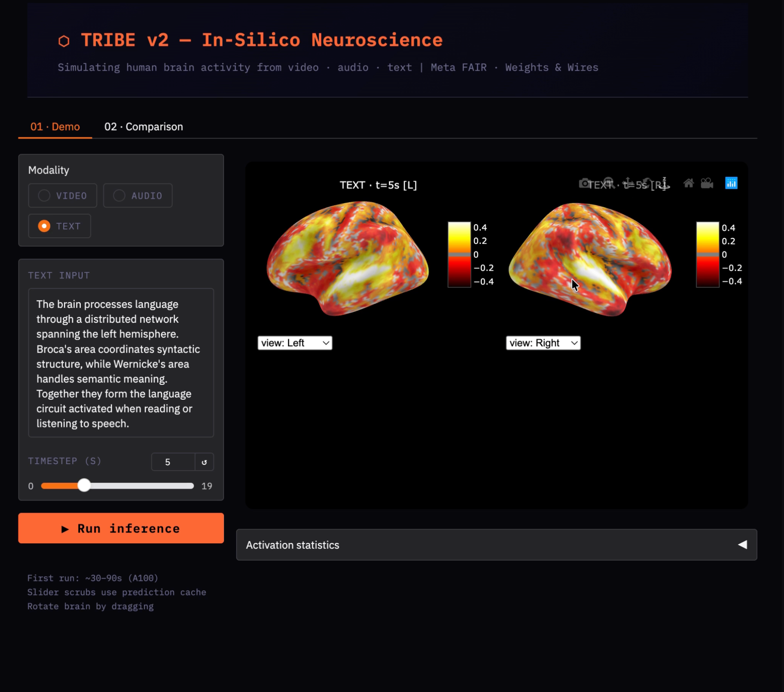This screenshot has width=784, height=692.
Task: Switch to the 02 · Comparison tab
Action: (144, 127)
